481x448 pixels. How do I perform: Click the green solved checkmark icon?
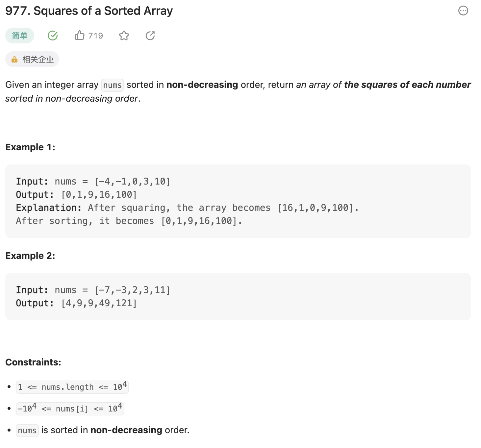(x=53, y=36)
